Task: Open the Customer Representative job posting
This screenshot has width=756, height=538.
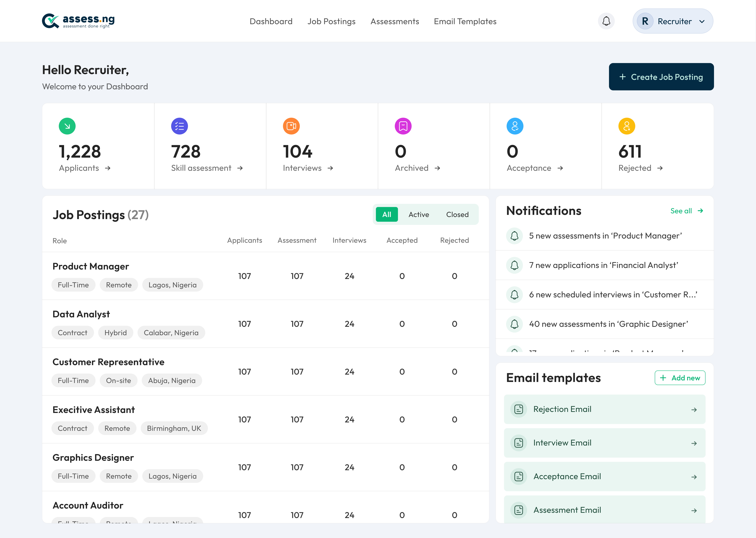Action: (x=108, y=362)
